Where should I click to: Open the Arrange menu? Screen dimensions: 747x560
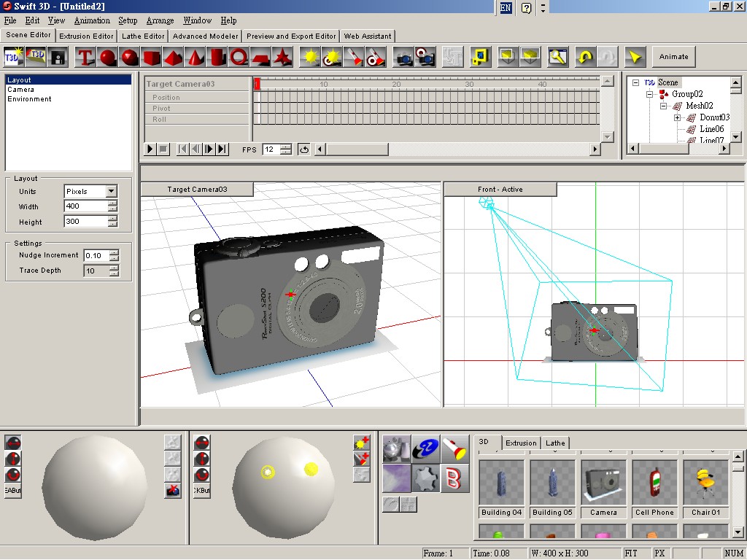[160, 20]
